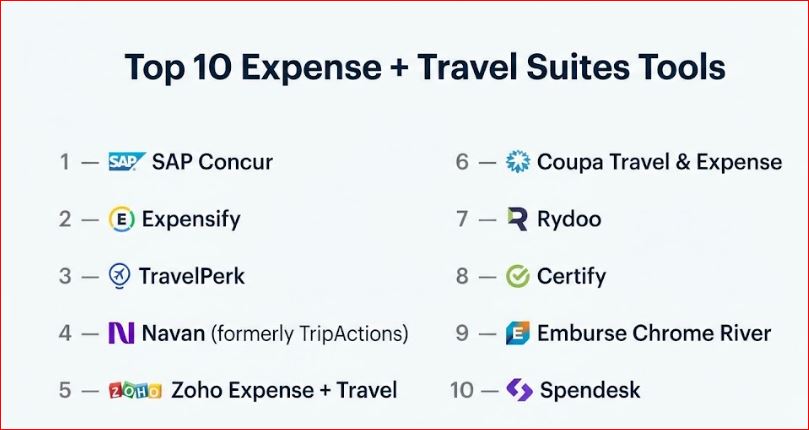Click the purple Navan N logo
The image size is (809, 430).
(x=120, y=333)
